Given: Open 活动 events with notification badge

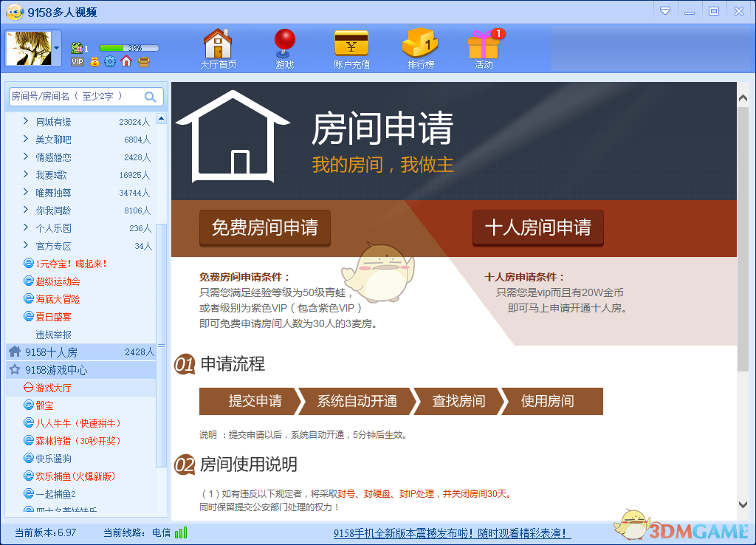Looking at the screenshot, I should [x=482, y=47].
